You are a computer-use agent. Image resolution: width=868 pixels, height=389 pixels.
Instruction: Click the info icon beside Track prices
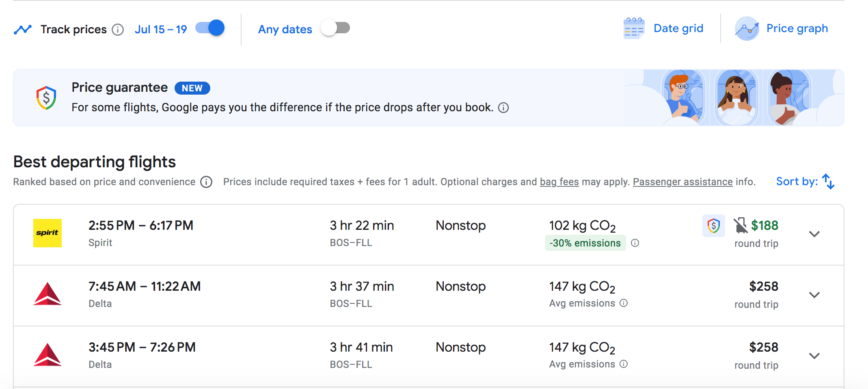click(118, 30)
